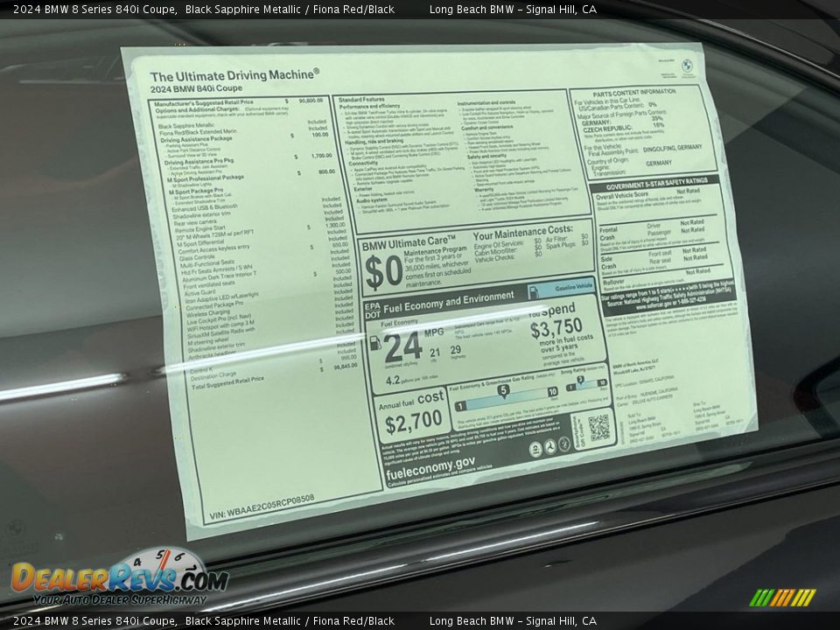
Task: Click the 'PARTS CONTENT INFORMATION' heading
Action: tap(633, 94)
